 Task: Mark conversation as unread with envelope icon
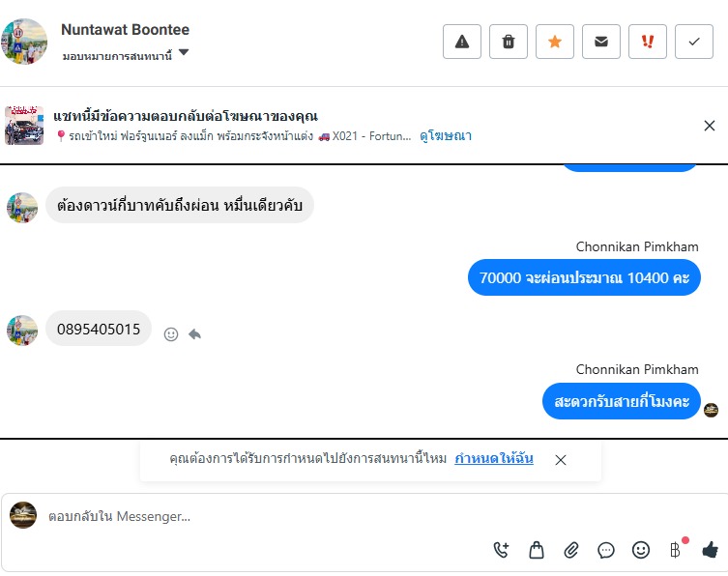point(601,42)
